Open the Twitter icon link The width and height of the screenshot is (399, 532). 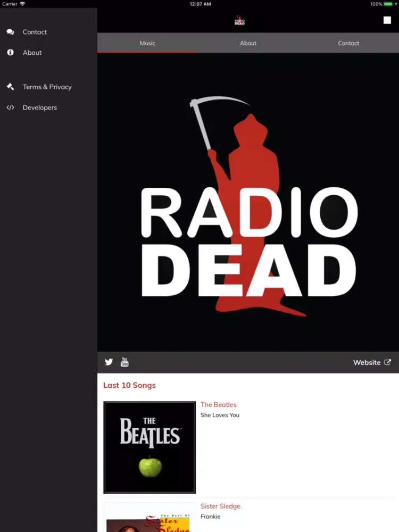(x=109, y=362)
